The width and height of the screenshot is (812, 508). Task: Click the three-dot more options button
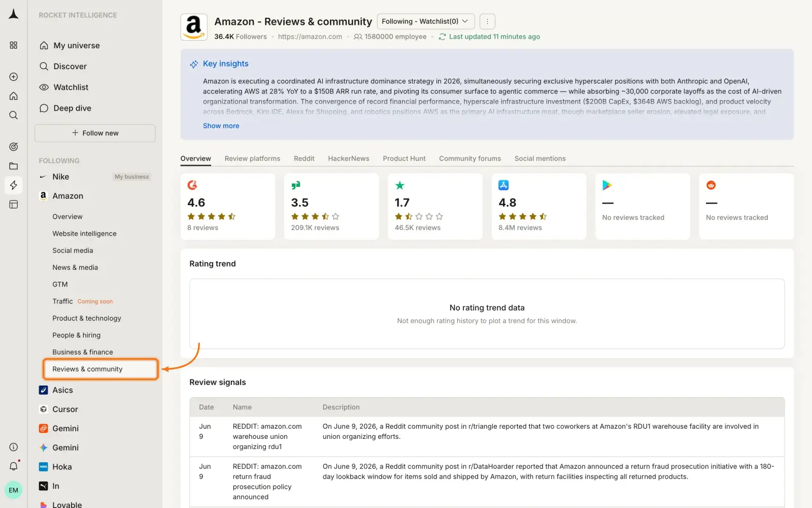pos(487,21)
